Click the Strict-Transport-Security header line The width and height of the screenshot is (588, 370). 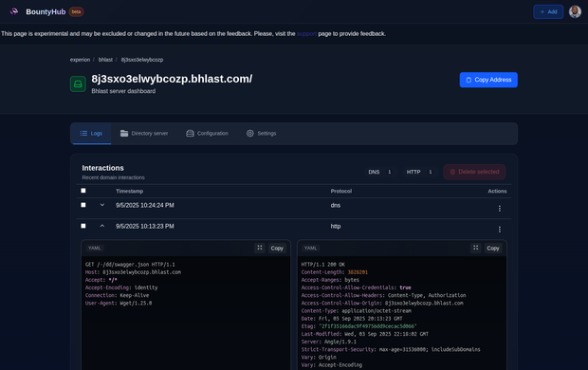(x=391, y=349)
